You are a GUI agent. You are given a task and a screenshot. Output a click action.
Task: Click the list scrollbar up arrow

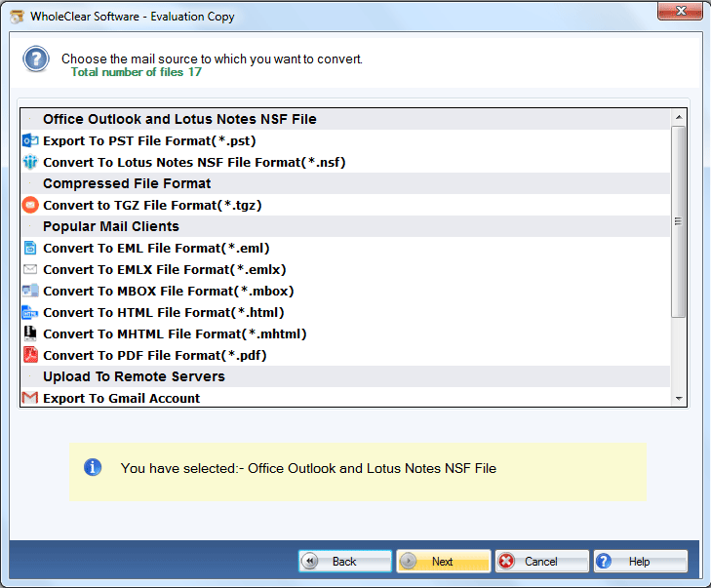679,117
